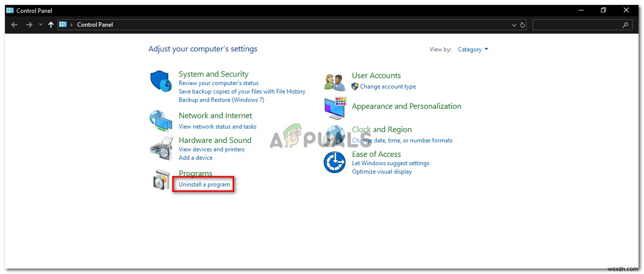Click the Control Panel search box
The width and height of the screenshot is (644, 274).
click(x=582, y=25)
